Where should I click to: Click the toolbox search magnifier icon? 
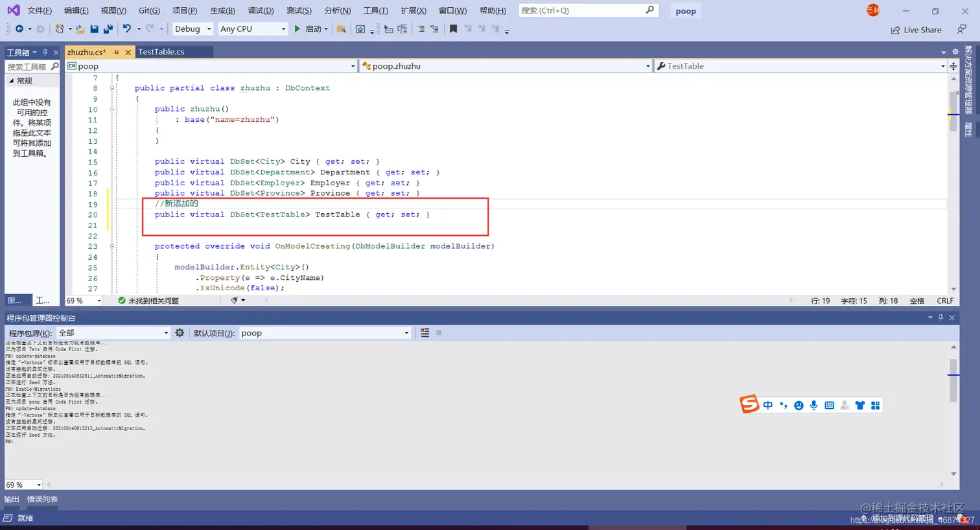pyautogui.click(x=54, y=66)
